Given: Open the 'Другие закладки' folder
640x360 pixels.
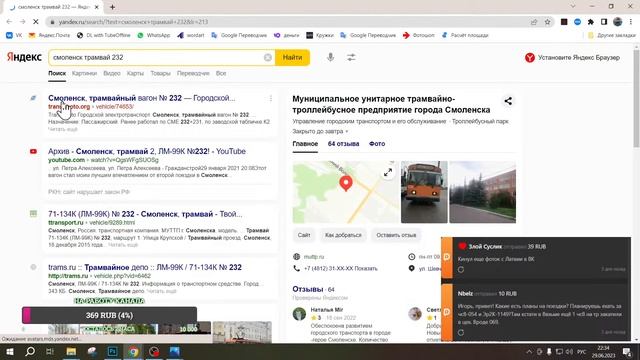Looking at the screenshot, I should click(612, 36).
